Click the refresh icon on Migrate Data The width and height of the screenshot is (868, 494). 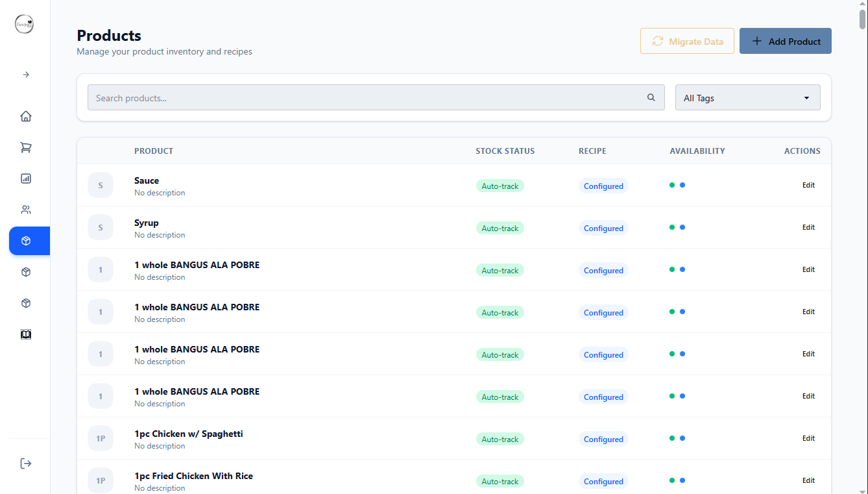tap(658, 42)
